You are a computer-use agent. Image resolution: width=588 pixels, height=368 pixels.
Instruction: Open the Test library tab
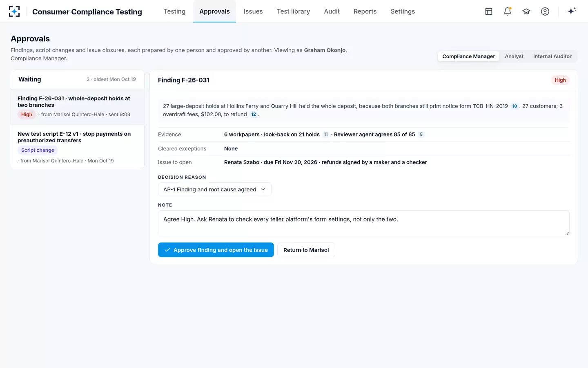point(293,11)
